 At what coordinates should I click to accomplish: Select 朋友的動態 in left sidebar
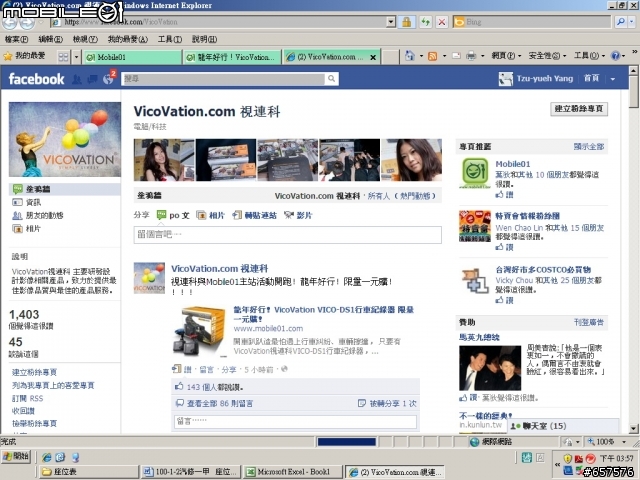point(44,215)
